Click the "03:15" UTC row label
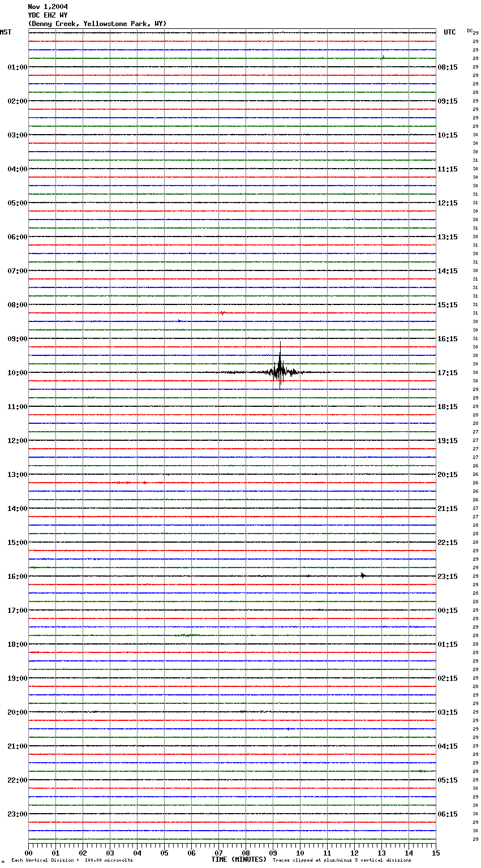The height and width of the screenshot is (868, 481). point(448,712)
